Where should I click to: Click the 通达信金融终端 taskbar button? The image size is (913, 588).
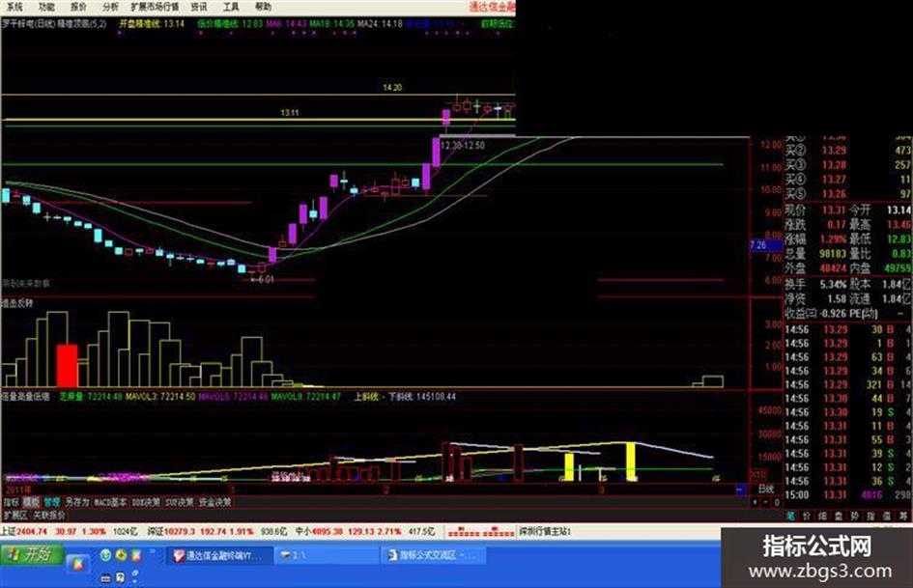(220, 556)
